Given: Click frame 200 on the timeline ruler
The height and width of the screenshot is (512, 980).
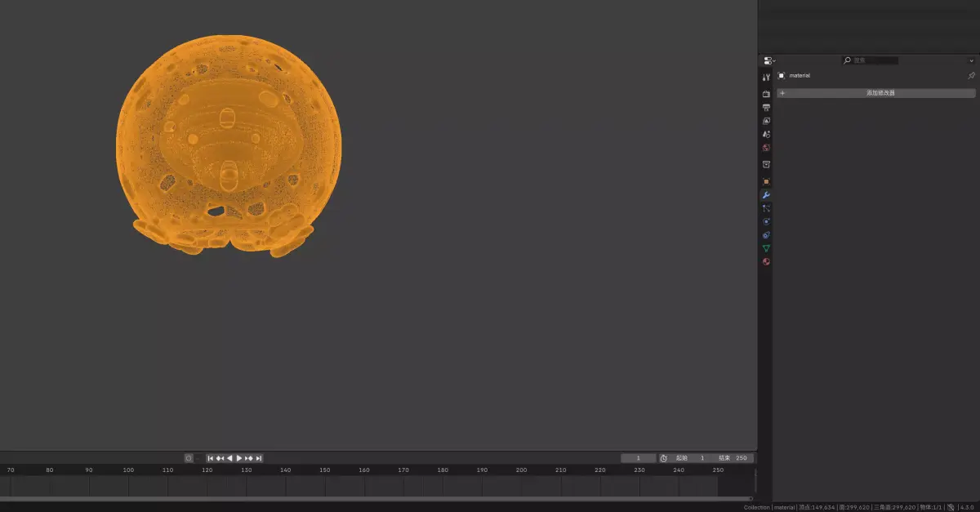Looking at the screenshot, I should coord(521,470).
